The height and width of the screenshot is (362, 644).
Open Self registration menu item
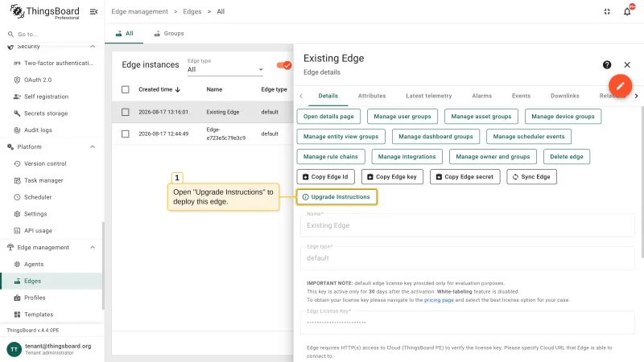click(x=52, y=97)
